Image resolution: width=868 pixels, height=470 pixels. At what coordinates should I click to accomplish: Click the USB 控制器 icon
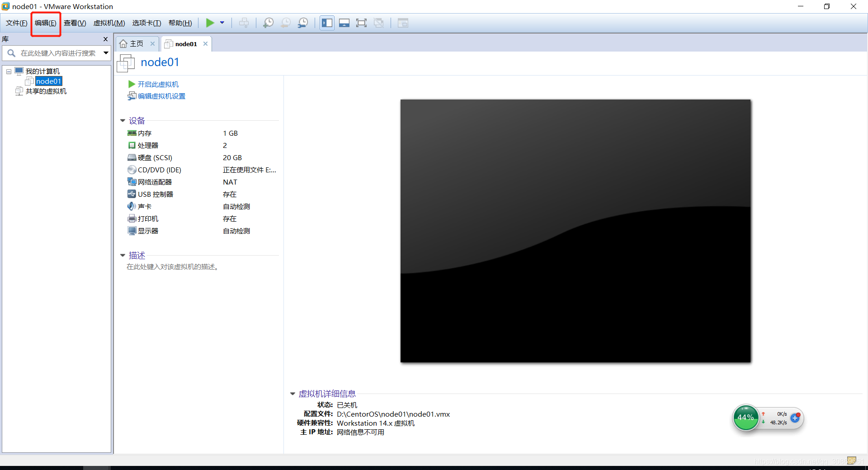(x=132, y=194)
